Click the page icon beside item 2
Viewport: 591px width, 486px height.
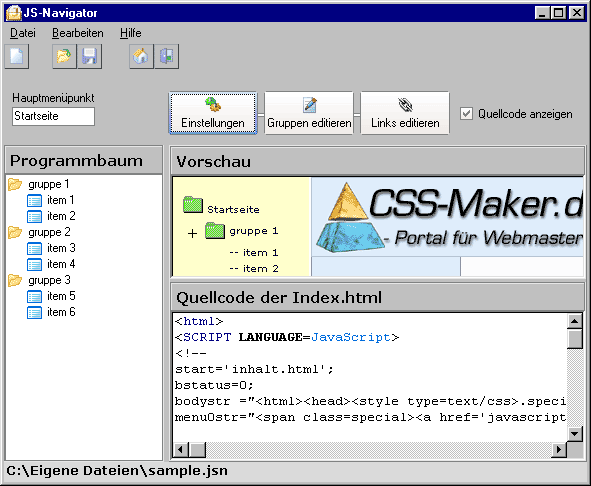click(x=34, y=216)
